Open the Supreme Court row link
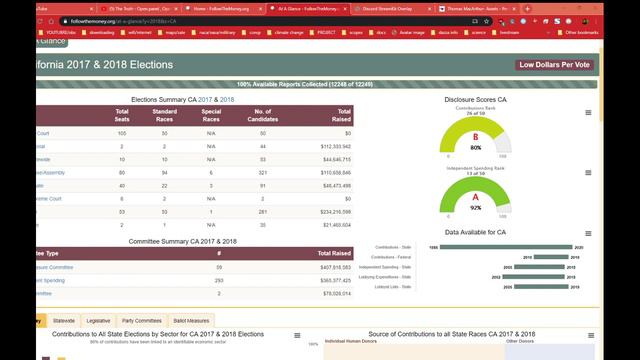Viewport: 640px width, 360px height. [x=49, y=199]
